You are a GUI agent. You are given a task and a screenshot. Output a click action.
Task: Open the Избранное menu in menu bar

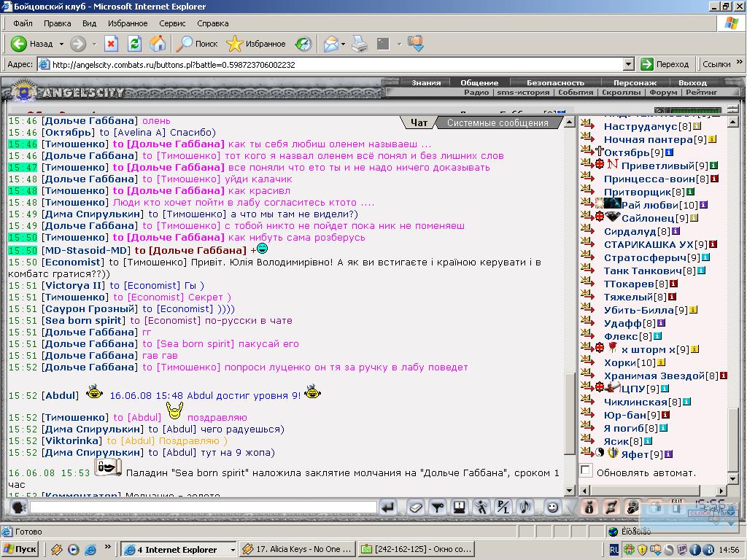[x=128, y=23]
